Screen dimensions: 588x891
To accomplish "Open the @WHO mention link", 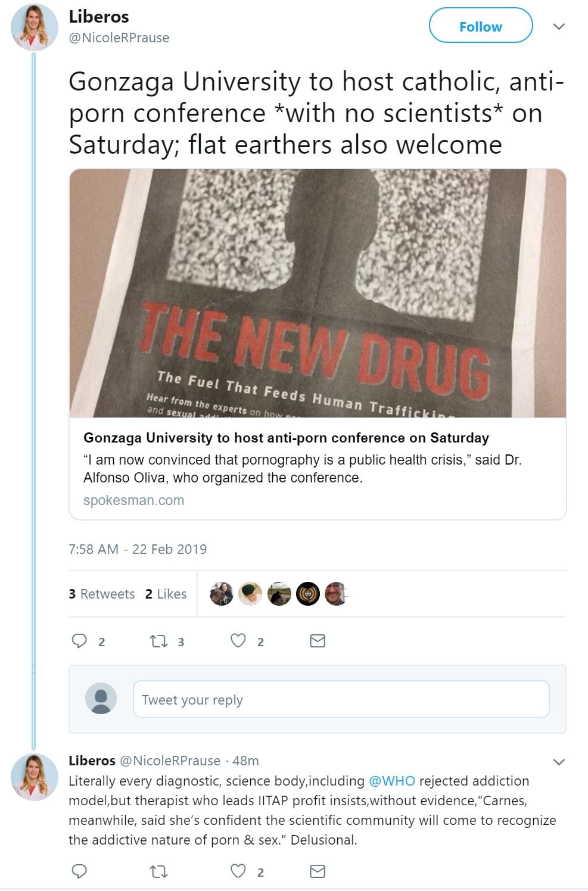I will 391,781.
